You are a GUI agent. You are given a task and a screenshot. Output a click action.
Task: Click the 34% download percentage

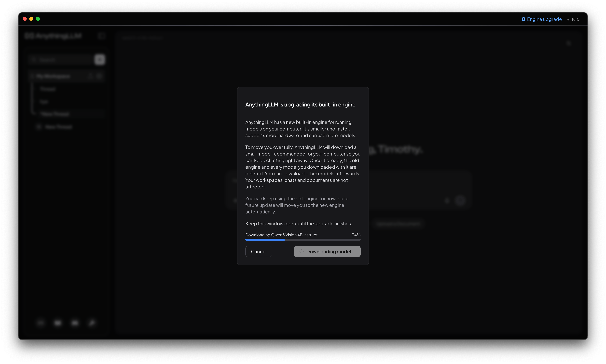pyautogui.click(x=356, y=235)
